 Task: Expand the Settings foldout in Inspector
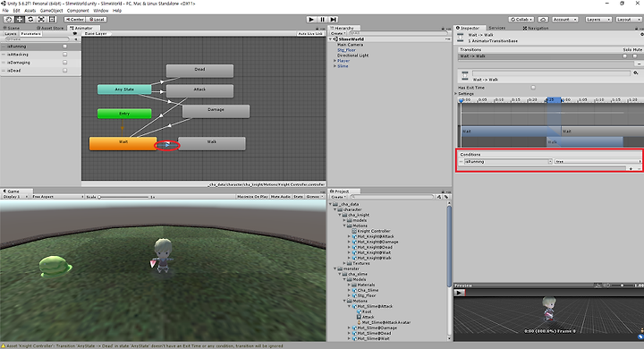coord(456,94)
